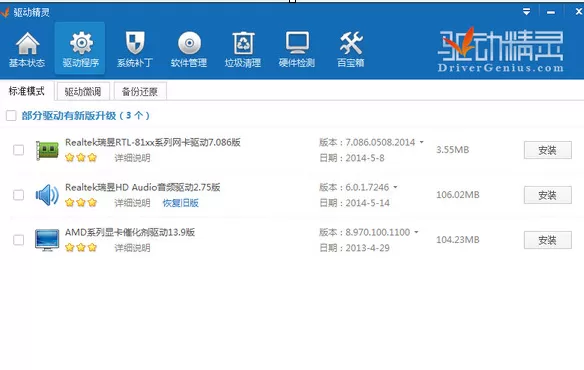This screenshot has width=584, height=370.
Task: Click the date 2013-4-29 text
Action: click(x=367, y=248)
